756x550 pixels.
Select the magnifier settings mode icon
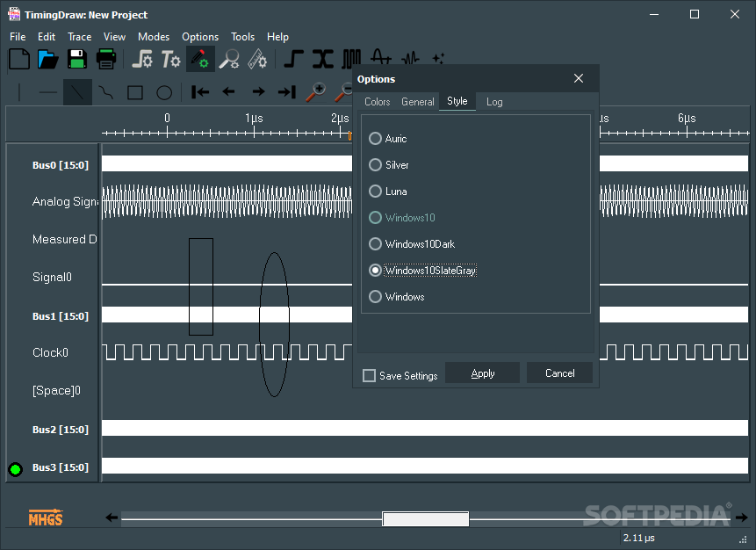(229, 60)
